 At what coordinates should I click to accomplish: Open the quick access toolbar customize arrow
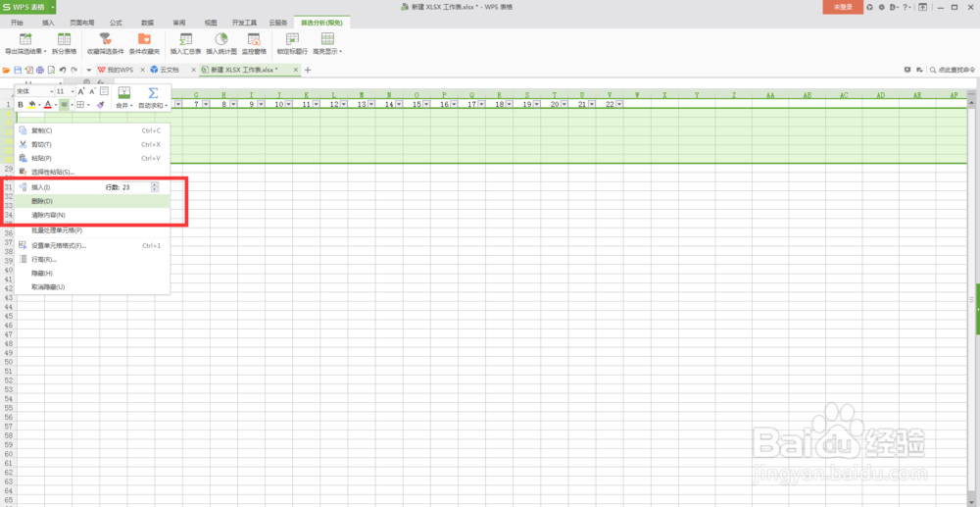pos(89,70)
